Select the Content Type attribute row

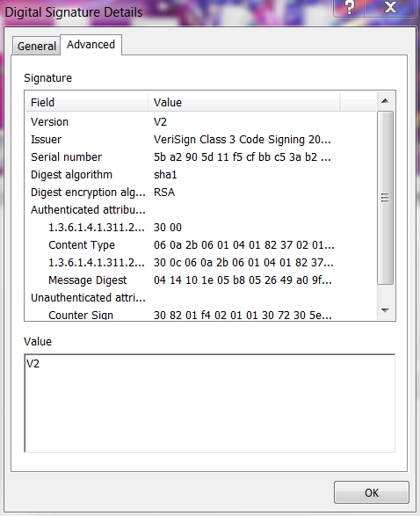click(200, 245)
